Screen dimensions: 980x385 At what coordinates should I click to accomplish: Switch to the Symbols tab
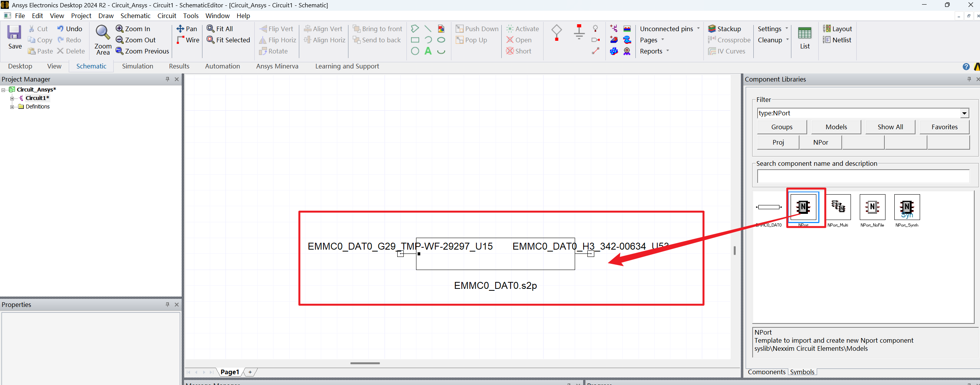pyautogui.click(x=802, y=372)
